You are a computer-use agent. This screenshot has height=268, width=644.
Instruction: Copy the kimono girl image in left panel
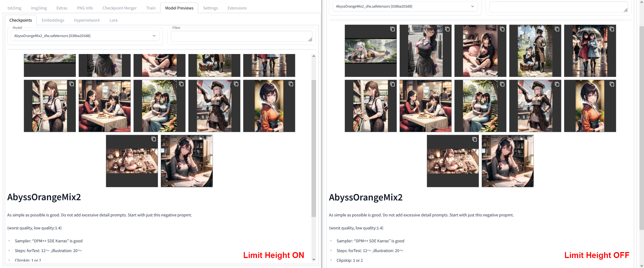tap(291, 84)
